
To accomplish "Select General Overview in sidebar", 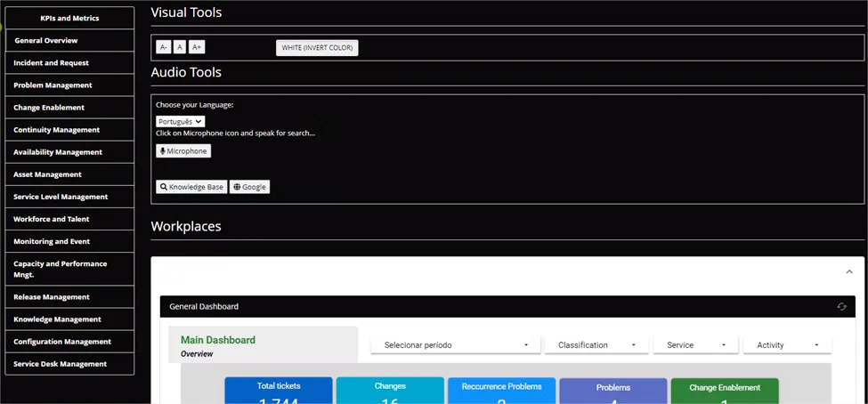I will pyautogui.click(x=69, y=40).
